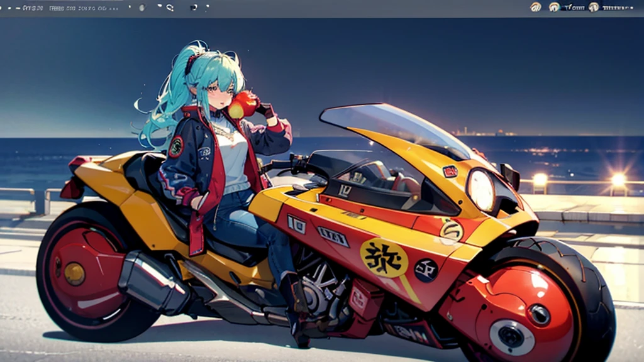Click the second round avatar icon, middle

pyautogui.click(x=554, y=7)
